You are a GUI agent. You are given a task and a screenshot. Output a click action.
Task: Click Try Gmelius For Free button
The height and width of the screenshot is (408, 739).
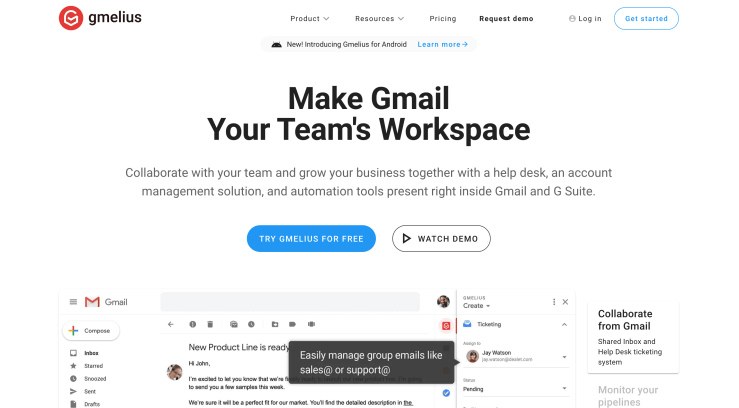tap(311, 238)
